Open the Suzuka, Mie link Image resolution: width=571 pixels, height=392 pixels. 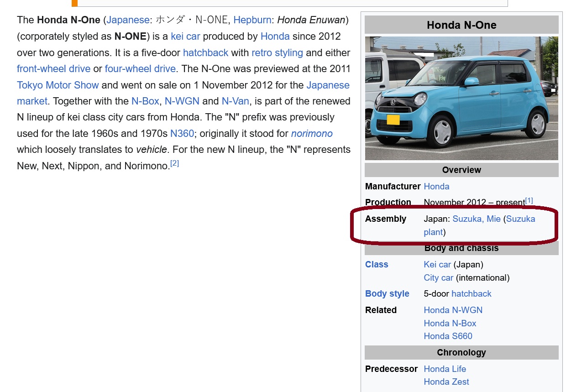click(477, 219)
